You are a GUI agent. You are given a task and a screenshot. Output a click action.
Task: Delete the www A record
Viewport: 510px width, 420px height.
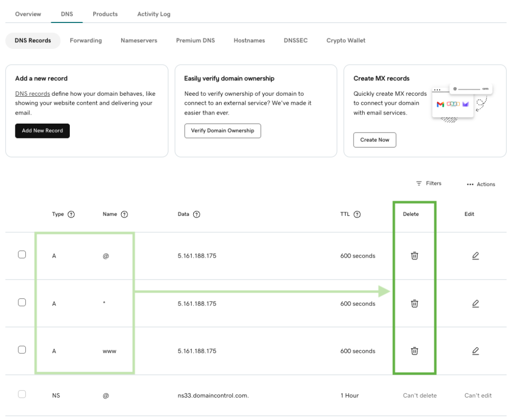(x=414, y=351)
